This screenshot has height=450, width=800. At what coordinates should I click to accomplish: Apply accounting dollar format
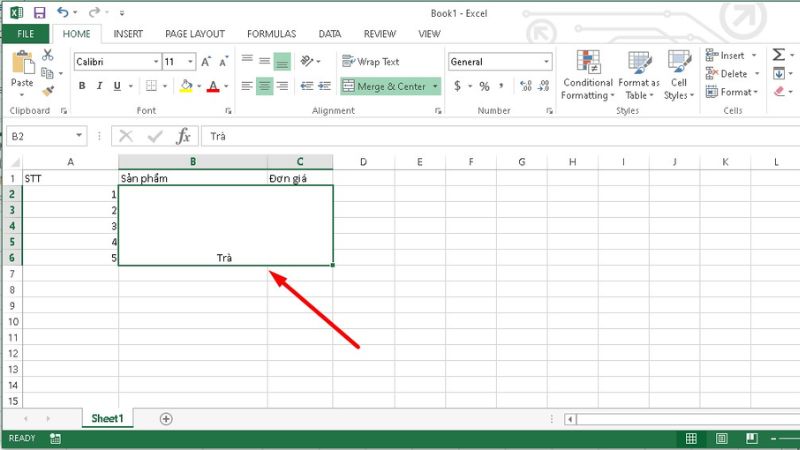458,86
